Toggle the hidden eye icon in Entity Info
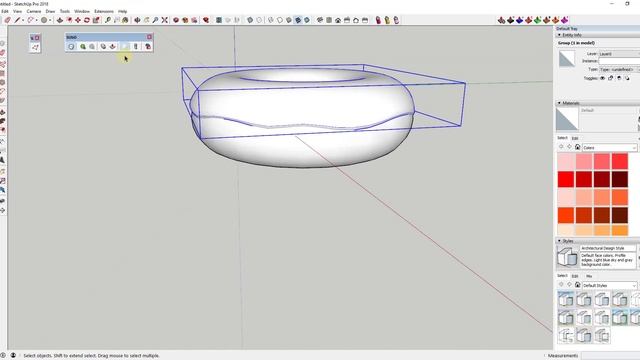Viewport: 640px width, 360px height. tap(602, 78)
